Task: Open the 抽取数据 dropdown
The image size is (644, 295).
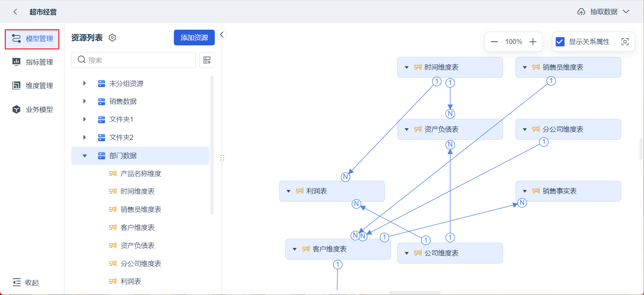Action: [626, 12]
